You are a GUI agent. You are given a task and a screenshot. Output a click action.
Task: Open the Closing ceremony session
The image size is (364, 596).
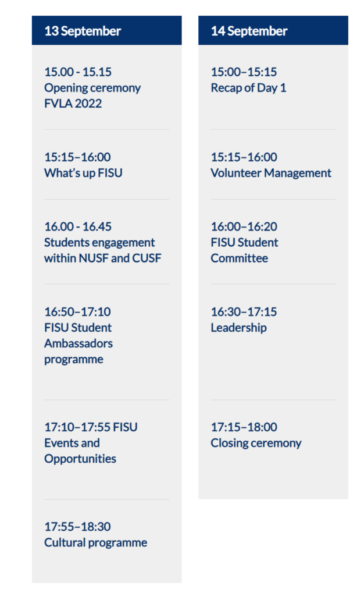pos(256,443)
